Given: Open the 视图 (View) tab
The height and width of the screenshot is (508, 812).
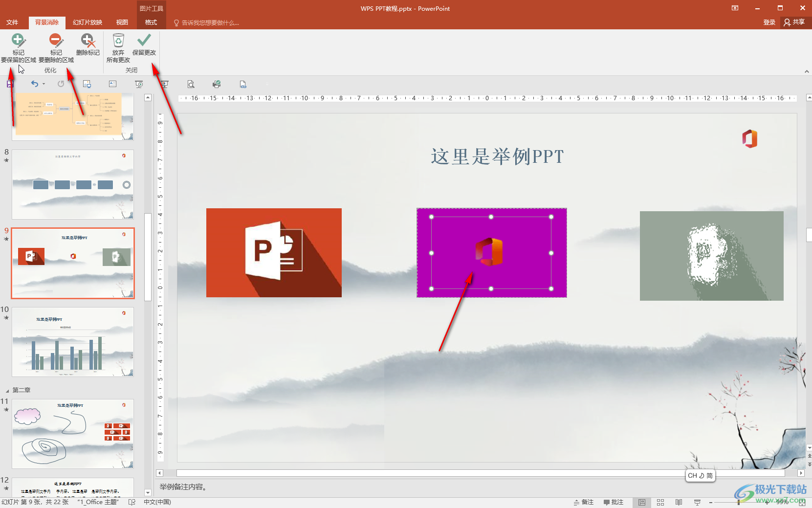Looking at the screenshot, I should (x=122, y=22).
